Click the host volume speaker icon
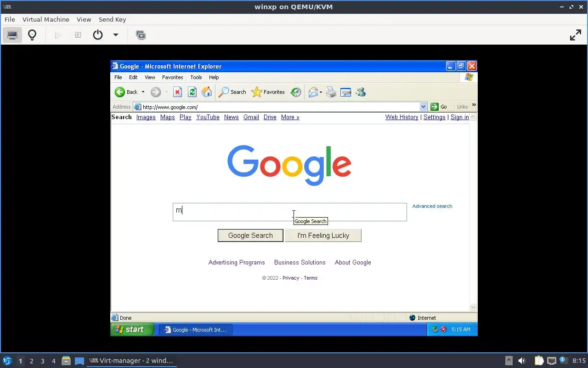 tap(522, 361)
